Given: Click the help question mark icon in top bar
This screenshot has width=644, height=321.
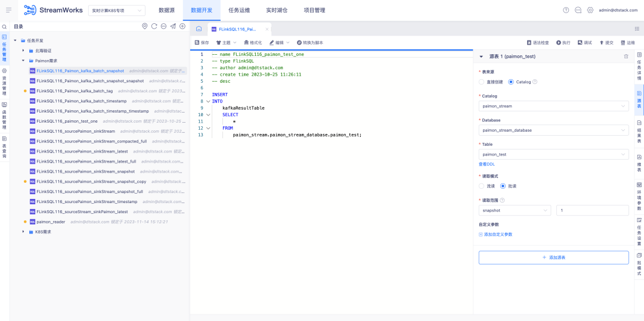Looking at the screenshot, I should [566, 10].
